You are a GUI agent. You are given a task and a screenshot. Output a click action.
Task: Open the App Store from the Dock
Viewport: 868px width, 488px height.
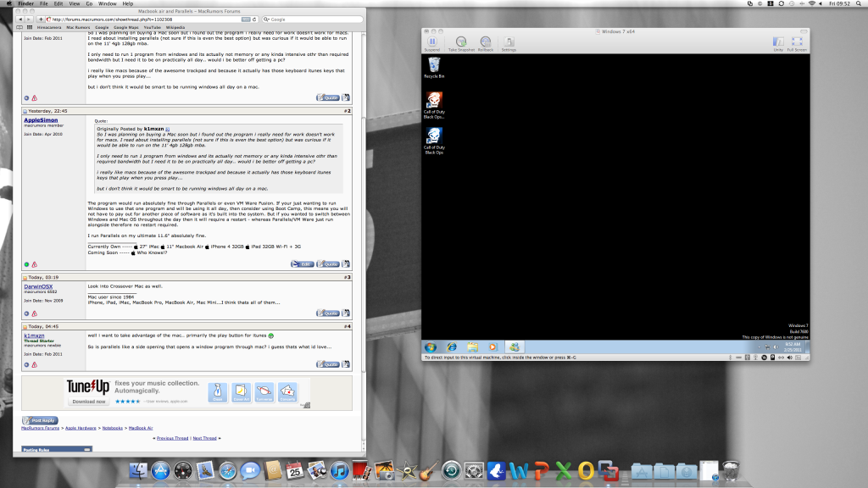click(160, 471)
